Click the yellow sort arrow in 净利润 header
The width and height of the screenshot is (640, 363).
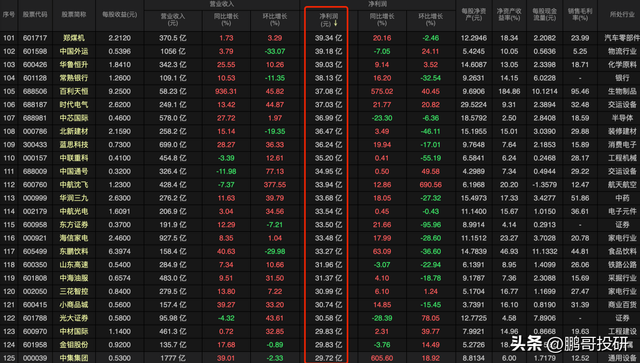(x=336, y=23)
